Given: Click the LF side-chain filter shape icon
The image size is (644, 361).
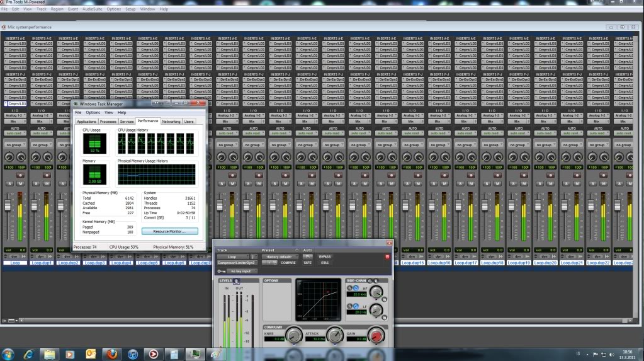Looking at the screenshot, I should coord(355,306).
